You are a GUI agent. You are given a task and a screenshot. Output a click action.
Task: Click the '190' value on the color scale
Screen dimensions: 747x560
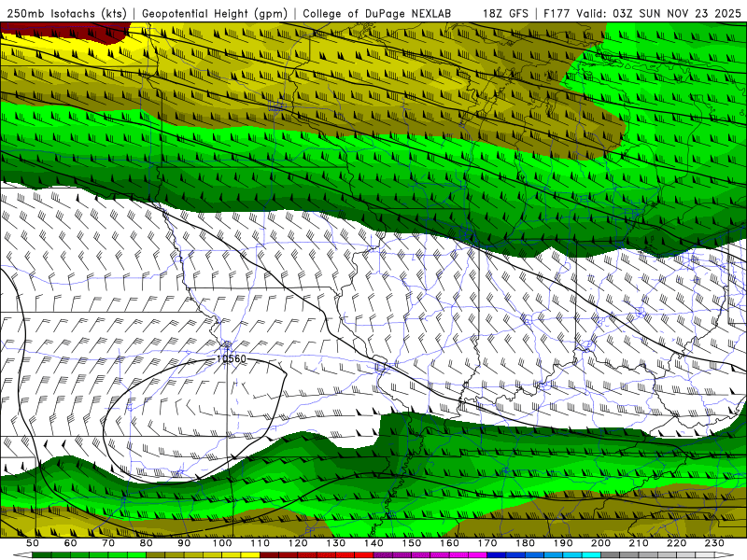[x=563, y=543]
